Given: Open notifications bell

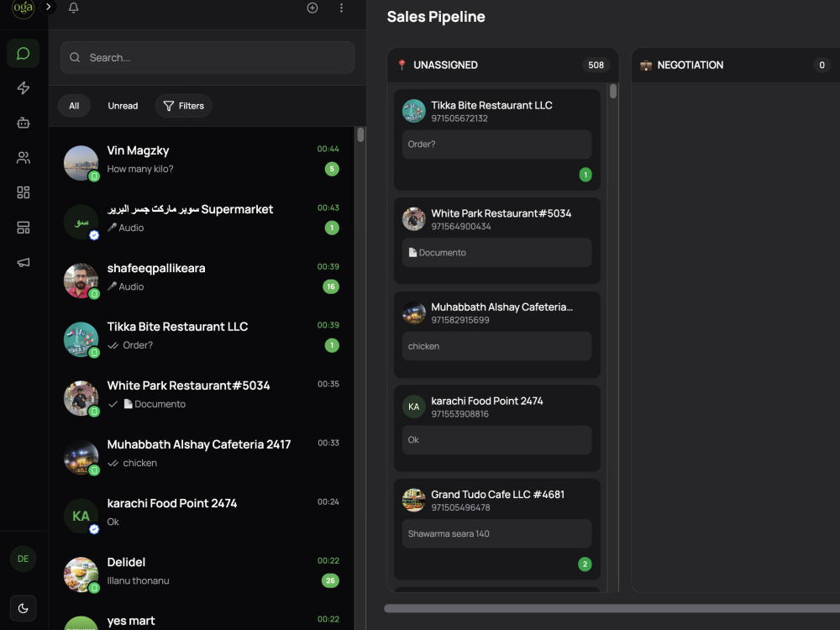Looking at the screenshot, I should click(x=73, y=8).
